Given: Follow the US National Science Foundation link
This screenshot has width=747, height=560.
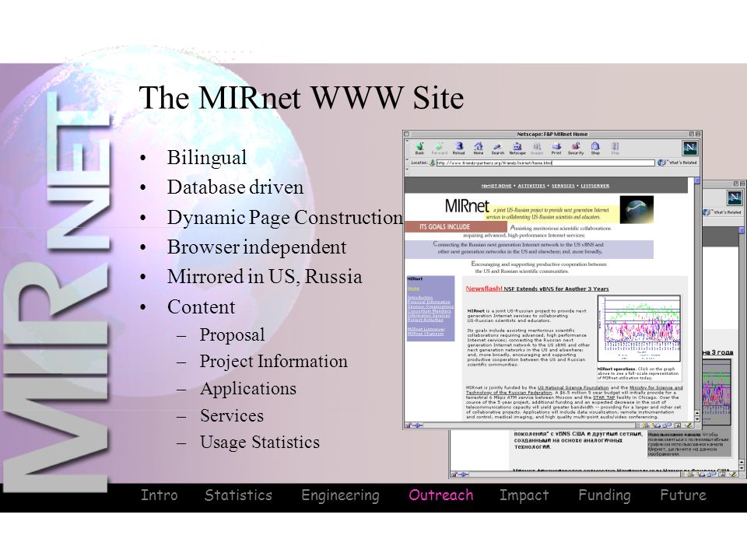Looking at the screenshot, I should pos(573,388).
